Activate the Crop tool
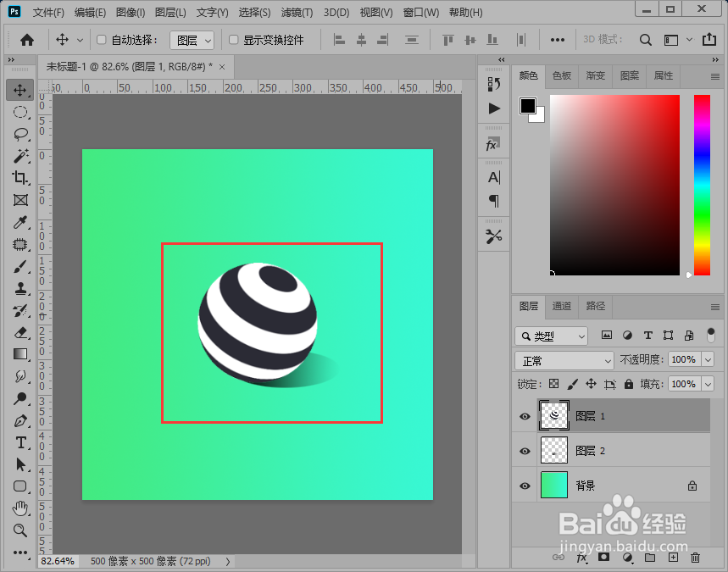 click(20, 178)
